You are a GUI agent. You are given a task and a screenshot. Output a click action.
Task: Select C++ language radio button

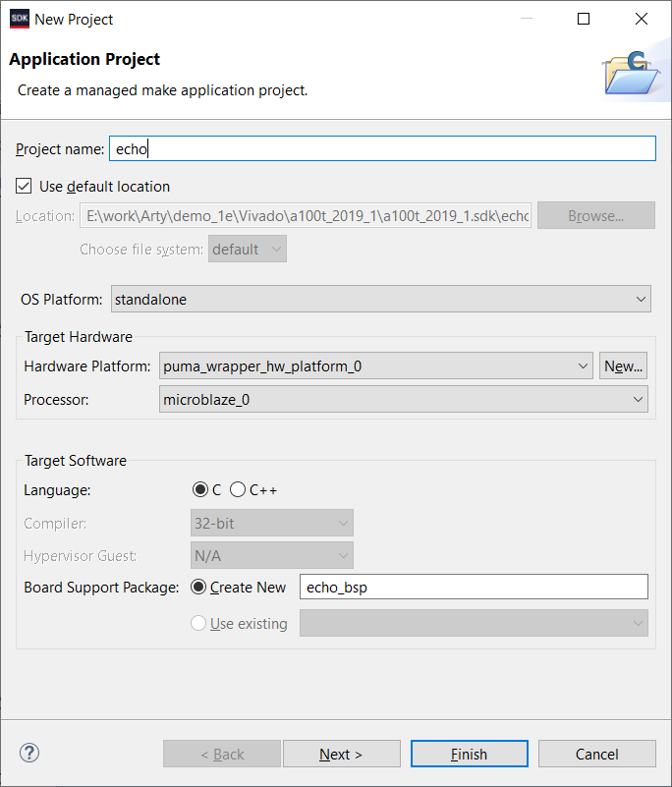[238, 490]
